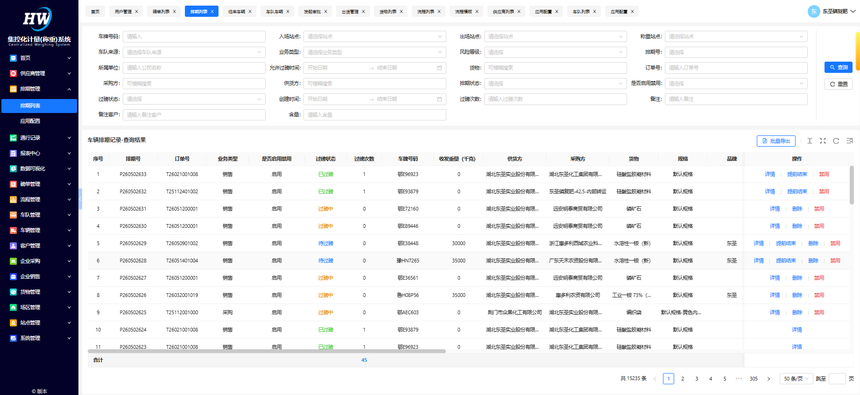Focus the 车牌号码 input field

[x=194, y=37]
